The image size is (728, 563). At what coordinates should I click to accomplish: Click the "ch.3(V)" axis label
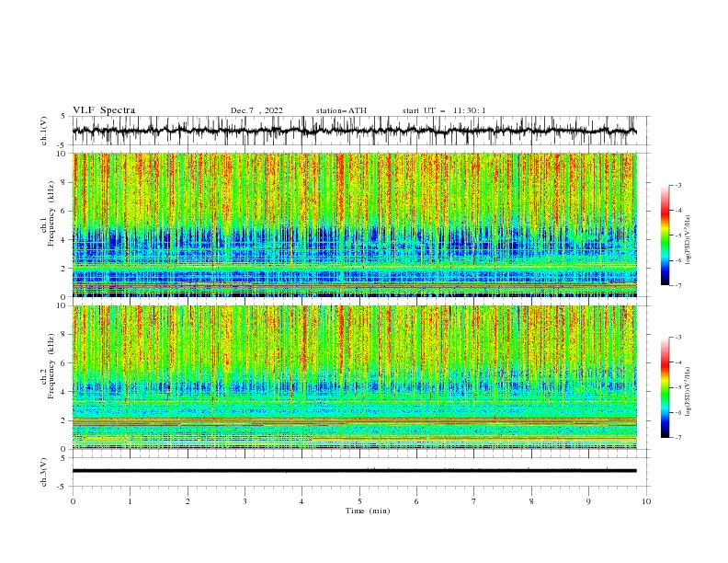(44, 472)
